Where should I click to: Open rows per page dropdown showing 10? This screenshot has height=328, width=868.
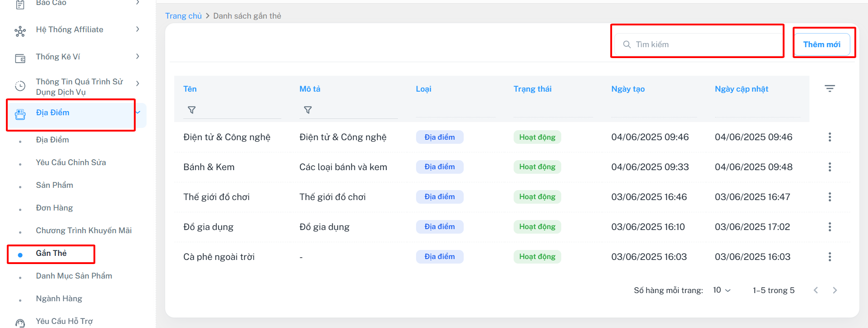(721, 290)
